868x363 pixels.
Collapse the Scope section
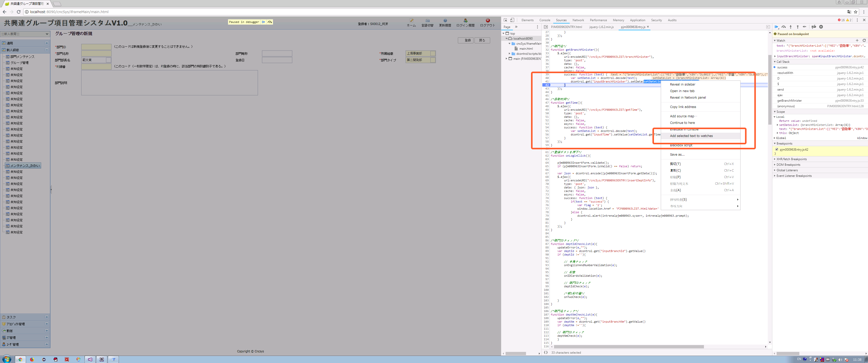[x=775, y=111]
